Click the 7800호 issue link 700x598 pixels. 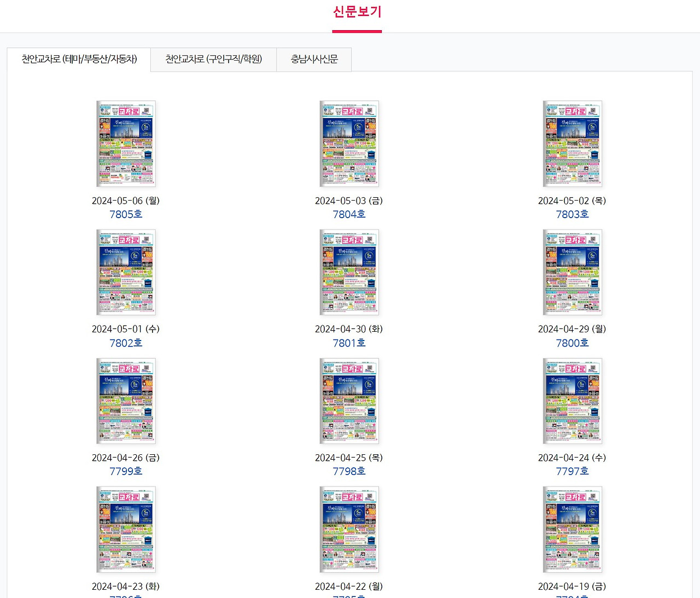pos(572,343)
